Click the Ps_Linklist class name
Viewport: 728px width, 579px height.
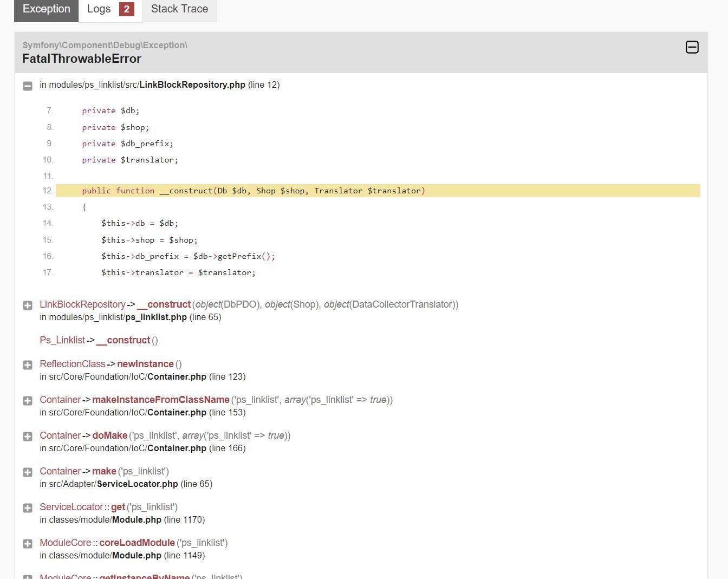tap(62, 340)
